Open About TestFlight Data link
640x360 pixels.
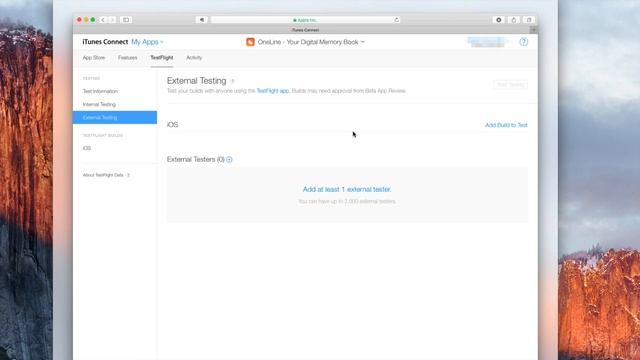[x=106, y=175]
